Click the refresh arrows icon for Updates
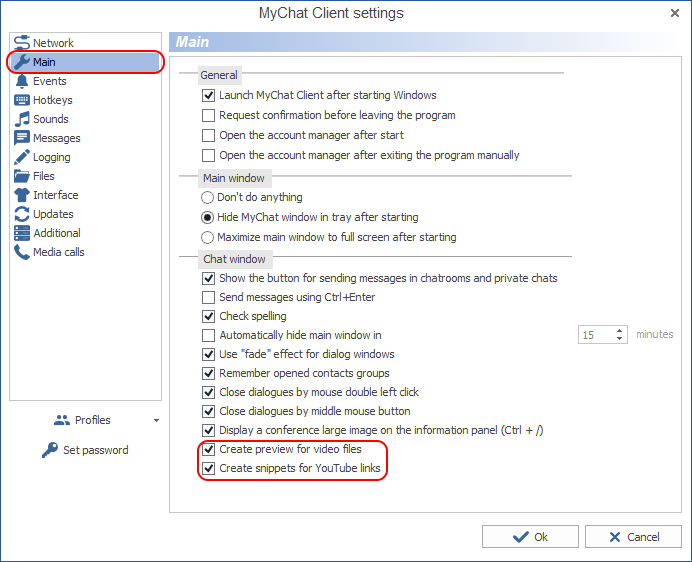The width and height of the screenshot is (692, 562). pos(22,214)
